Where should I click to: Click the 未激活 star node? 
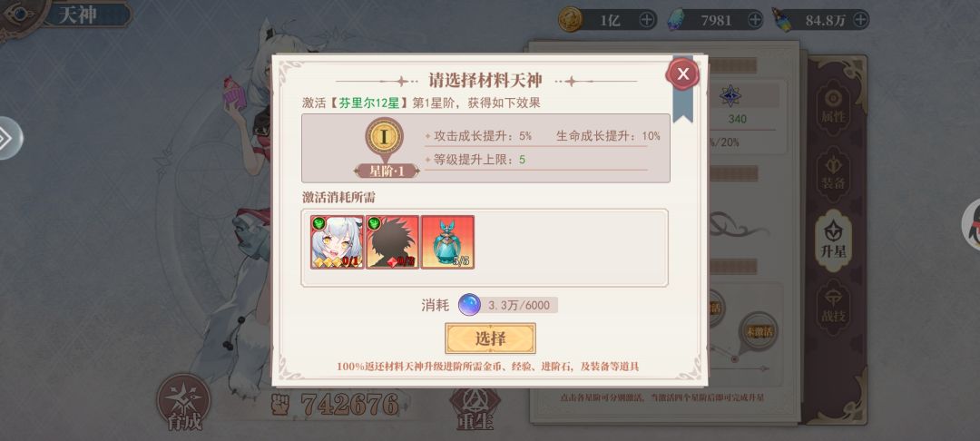click(759, 331)
